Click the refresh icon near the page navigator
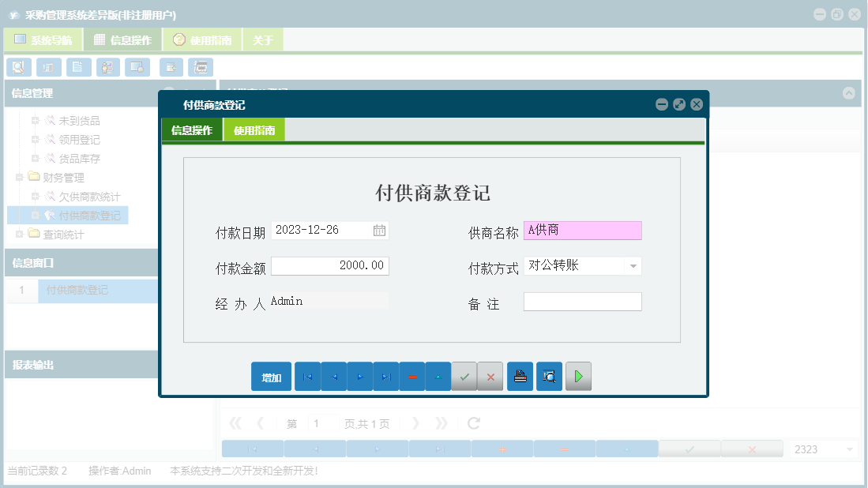Viewport: 868px width, 488px height. click(x=473, y=423)
